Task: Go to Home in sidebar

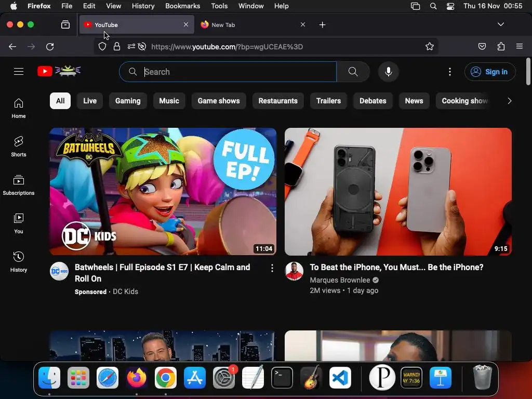Action: click(19, 109)
